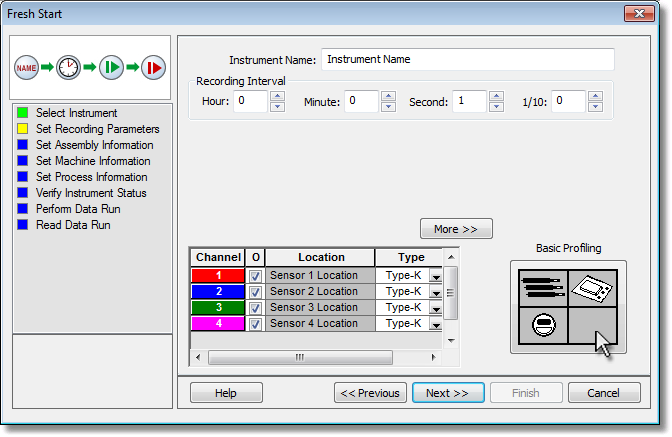
Task: Edit the Sensor 3 Location cell
Action: click(320, 308)
